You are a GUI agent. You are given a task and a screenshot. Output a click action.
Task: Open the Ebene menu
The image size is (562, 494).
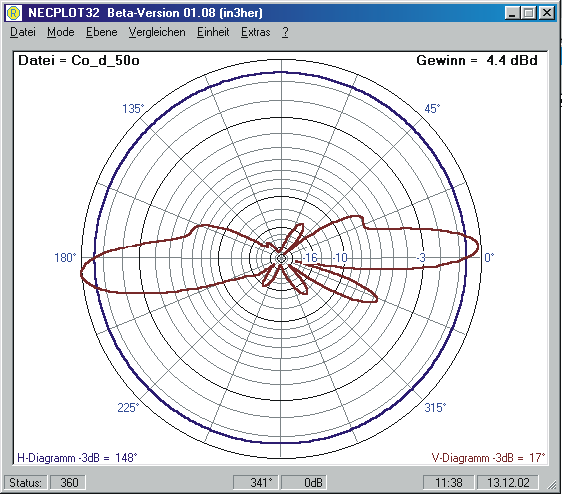101,32
